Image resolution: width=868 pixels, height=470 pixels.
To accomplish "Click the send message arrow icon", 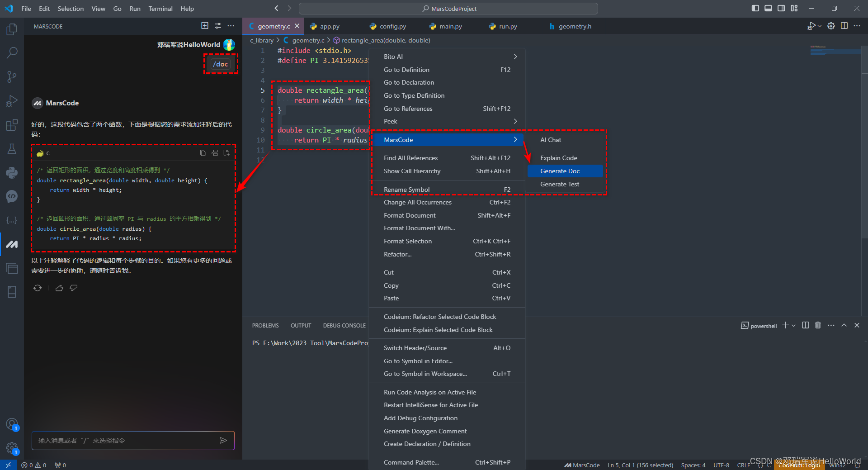I will tap(223, 441).
